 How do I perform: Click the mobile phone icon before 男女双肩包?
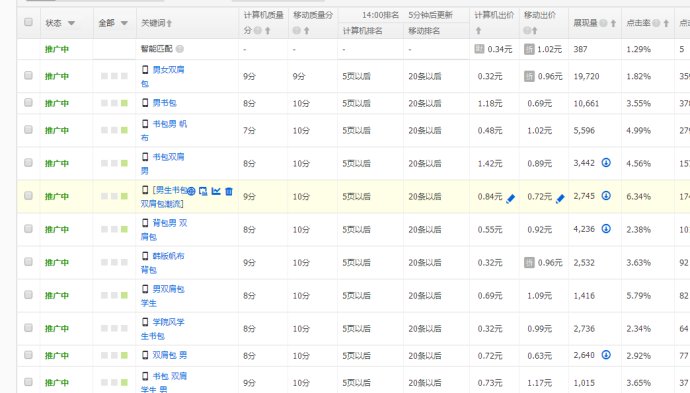click(x=145, y=69)
